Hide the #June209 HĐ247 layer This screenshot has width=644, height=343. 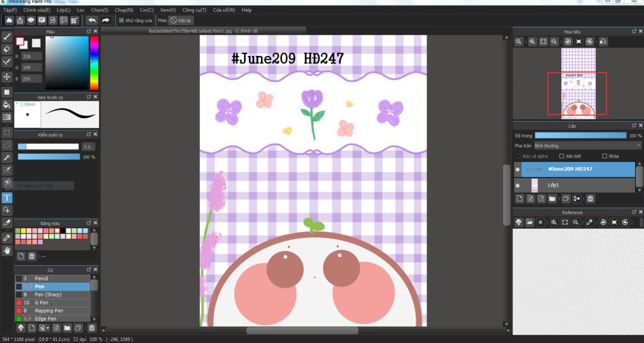click(x=518, y=169)
